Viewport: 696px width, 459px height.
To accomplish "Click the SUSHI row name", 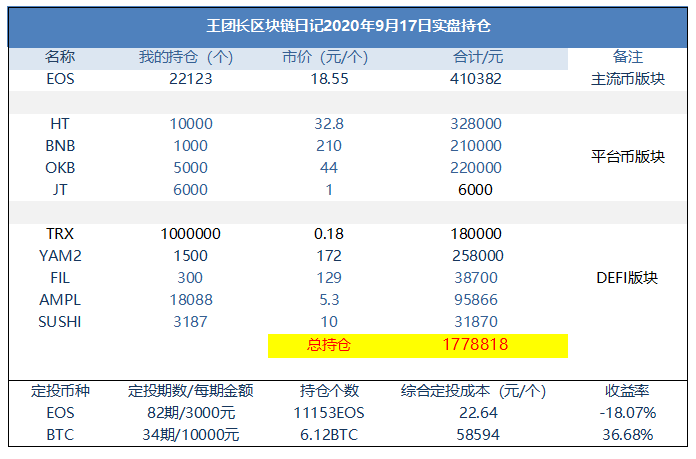I will (x=60, y=322).
